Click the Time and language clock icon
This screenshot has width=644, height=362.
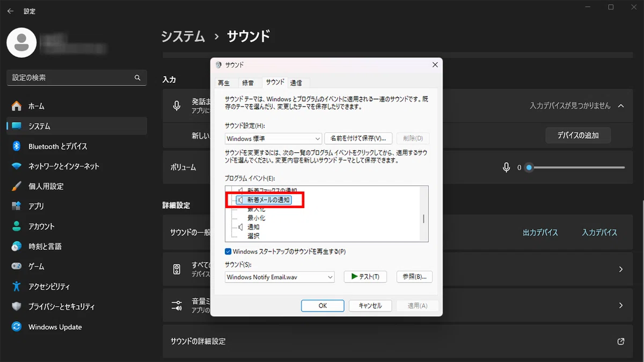coord(17,246)
